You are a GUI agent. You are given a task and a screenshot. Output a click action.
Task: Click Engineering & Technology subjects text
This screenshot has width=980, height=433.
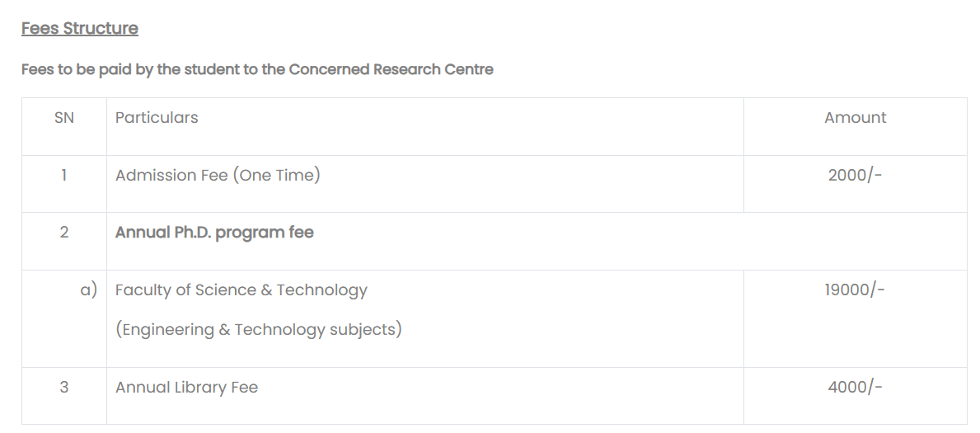click(258, 330)
